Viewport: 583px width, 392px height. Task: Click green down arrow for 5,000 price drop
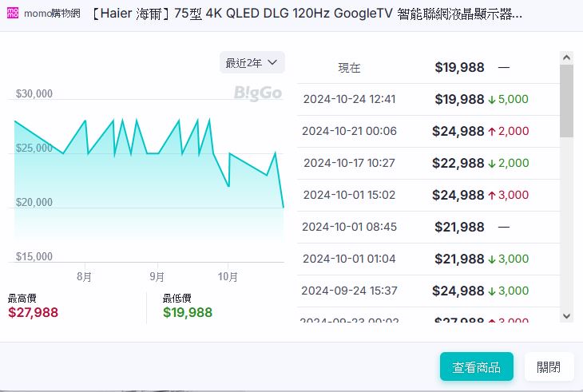click(x=492, y=100)
